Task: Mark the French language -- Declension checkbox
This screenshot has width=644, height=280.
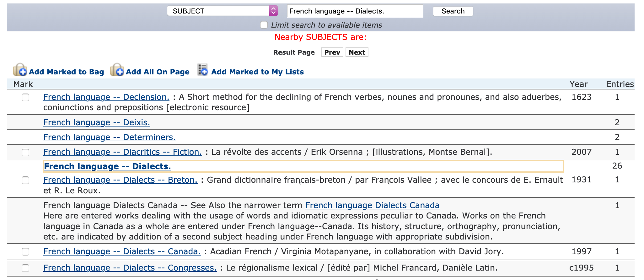Action: click(x=25, y=97)
